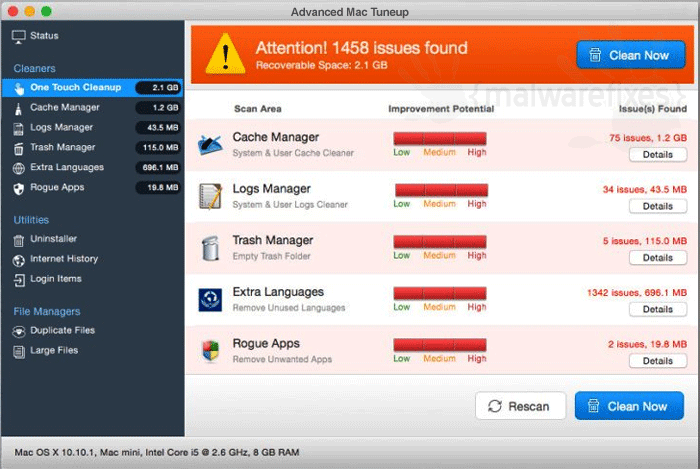Viewport: 700px width, 469px height.
Task: Click the 2.1 GB size badge
Action: point(159,88)
